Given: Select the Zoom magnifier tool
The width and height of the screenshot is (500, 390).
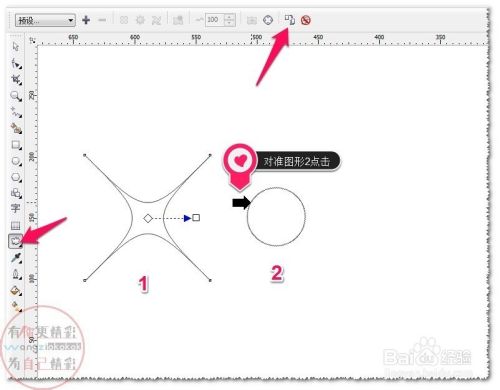Looking at the screenshot, I should tap(16, 96).
